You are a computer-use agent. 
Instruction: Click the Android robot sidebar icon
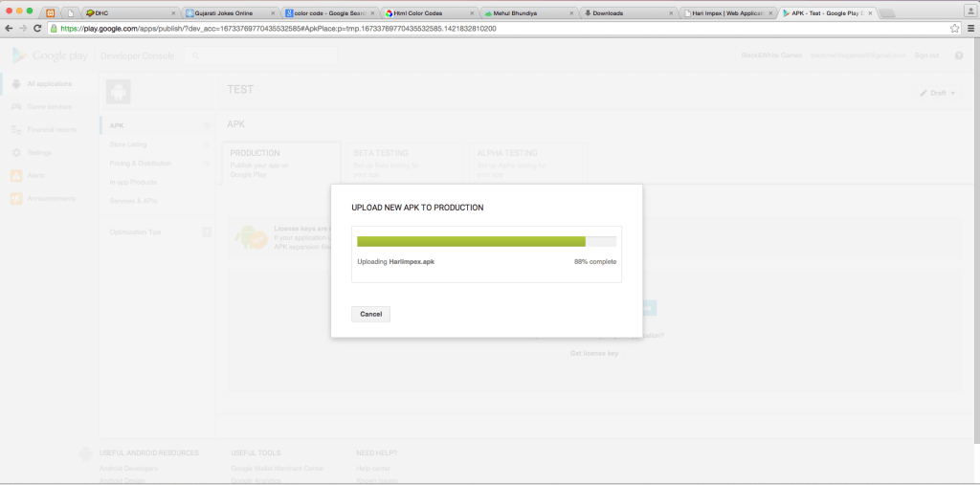click(16, 84)
